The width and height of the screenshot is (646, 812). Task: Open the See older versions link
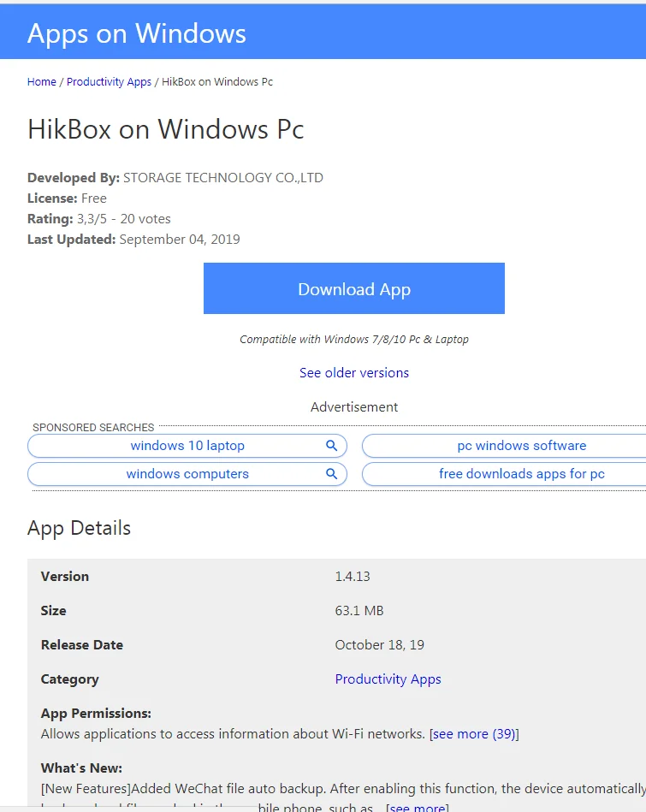(x=354, y=373)
